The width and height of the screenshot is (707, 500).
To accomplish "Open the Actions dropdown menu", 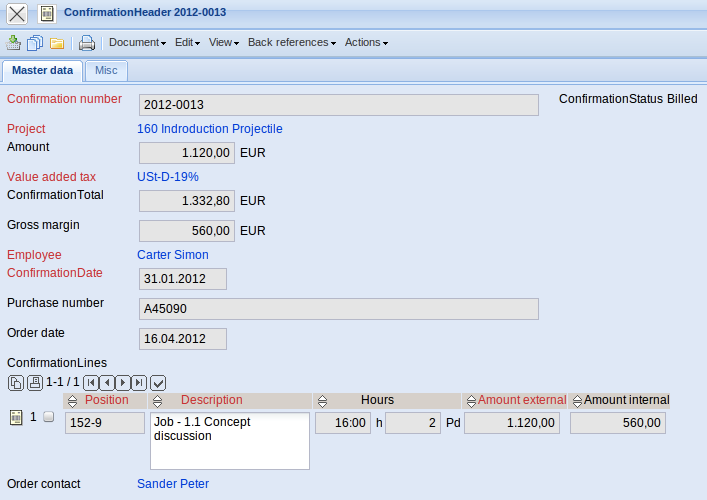I will [366, 42].
